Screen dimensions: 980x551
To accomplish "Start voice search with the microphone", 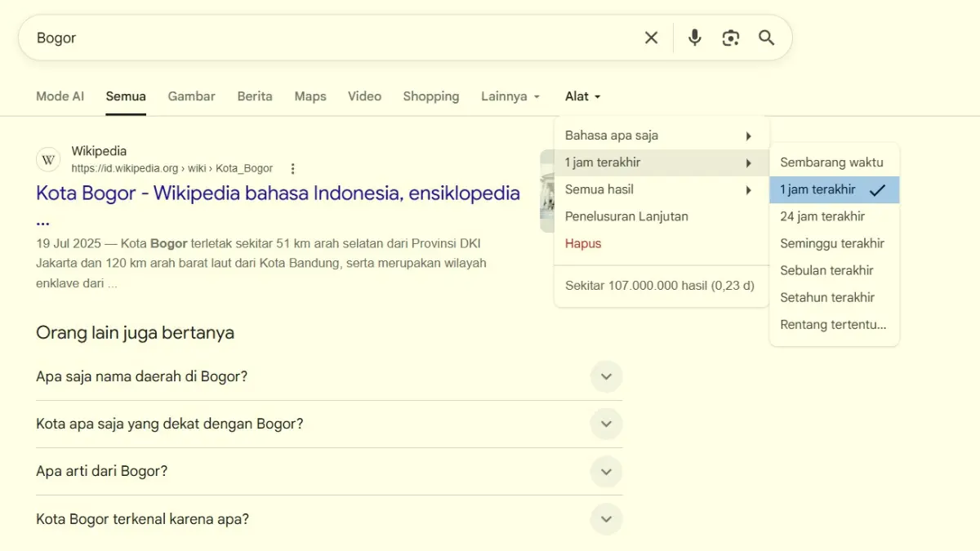I will coord(695,38).
